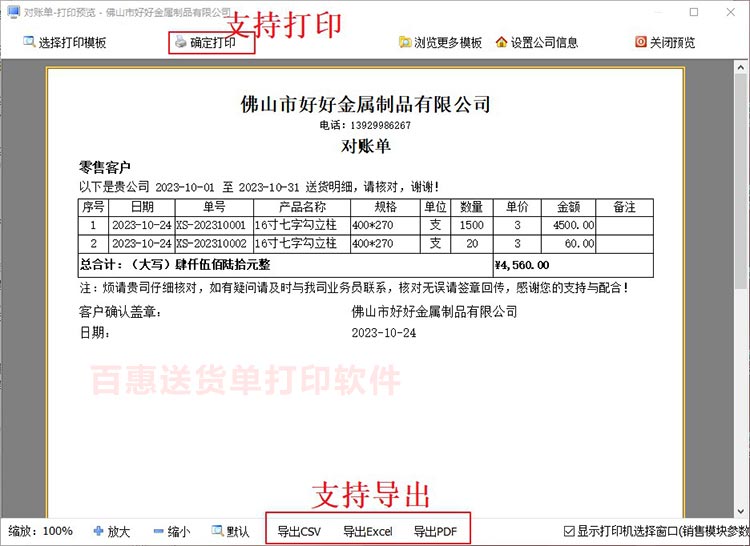Click the 备注 column header
Viewport: 750px width, 546px height.
(x=624, y=207)
